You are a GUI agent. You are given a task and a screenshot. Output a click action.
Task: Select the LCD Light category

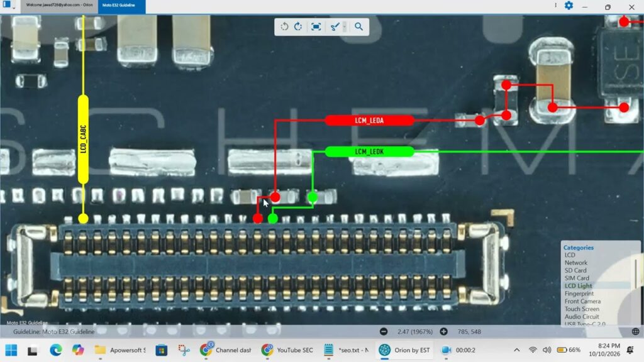pos(579,286)
